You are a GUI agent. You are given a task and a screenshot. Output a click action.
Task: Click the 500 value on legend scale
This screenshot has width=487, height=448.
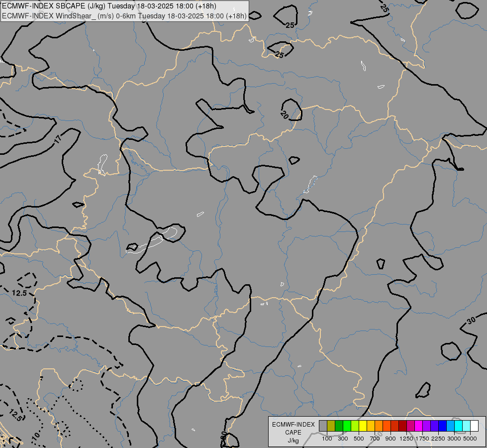coord(359,439)
